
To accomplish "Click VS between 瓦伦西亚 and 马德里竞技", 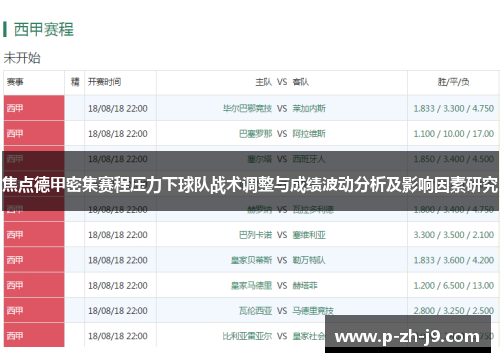I will click(x=282, y=311).
